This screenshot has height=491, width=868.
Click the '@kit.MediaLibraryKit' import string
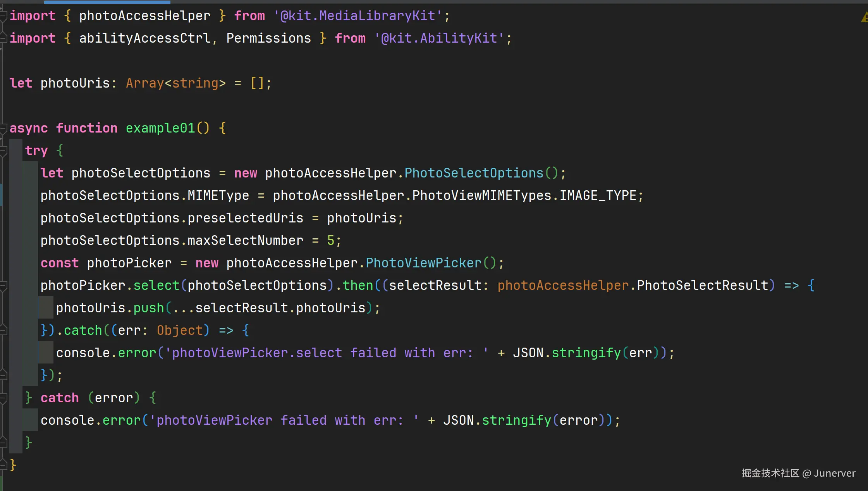pos(358,16)
